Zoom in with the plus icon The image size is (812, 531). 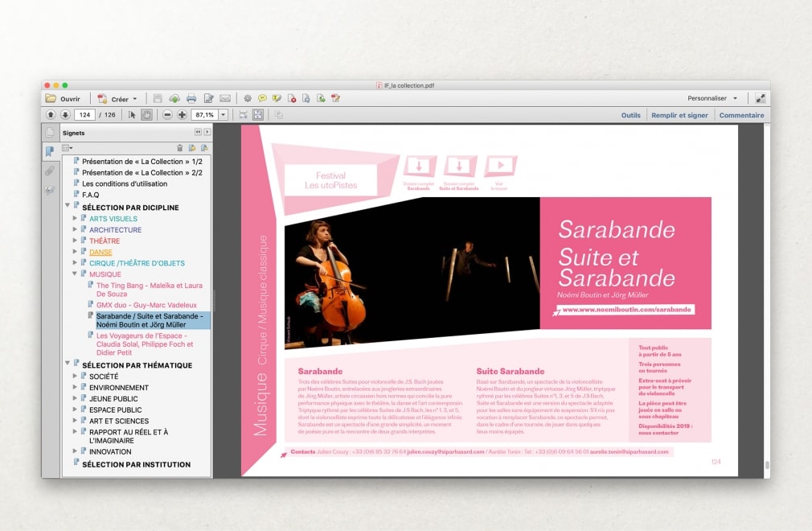[182, 114]
